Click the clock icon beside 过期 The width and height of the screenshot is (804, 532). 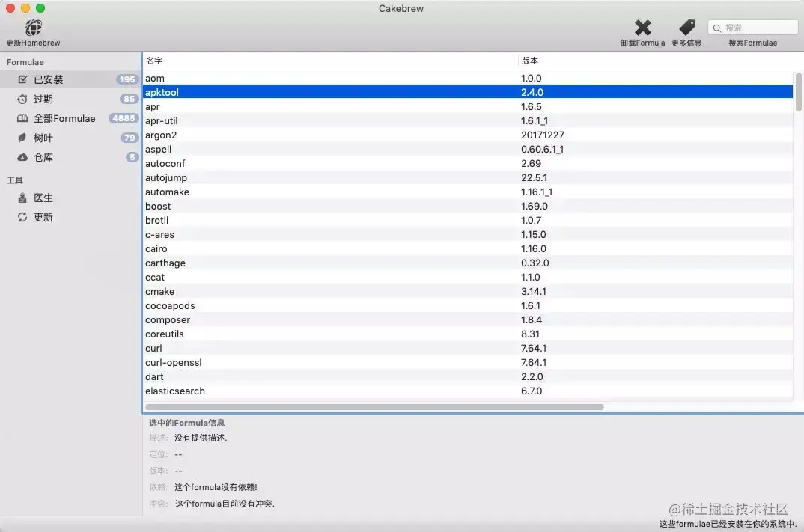coord(22,99)
